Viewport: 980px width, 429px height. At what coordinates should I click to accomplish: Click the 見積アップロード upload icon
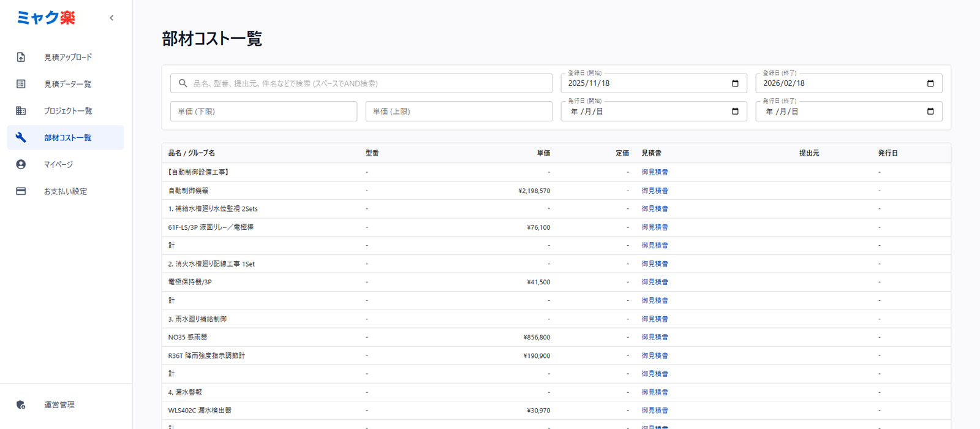[x=21, y=57]
